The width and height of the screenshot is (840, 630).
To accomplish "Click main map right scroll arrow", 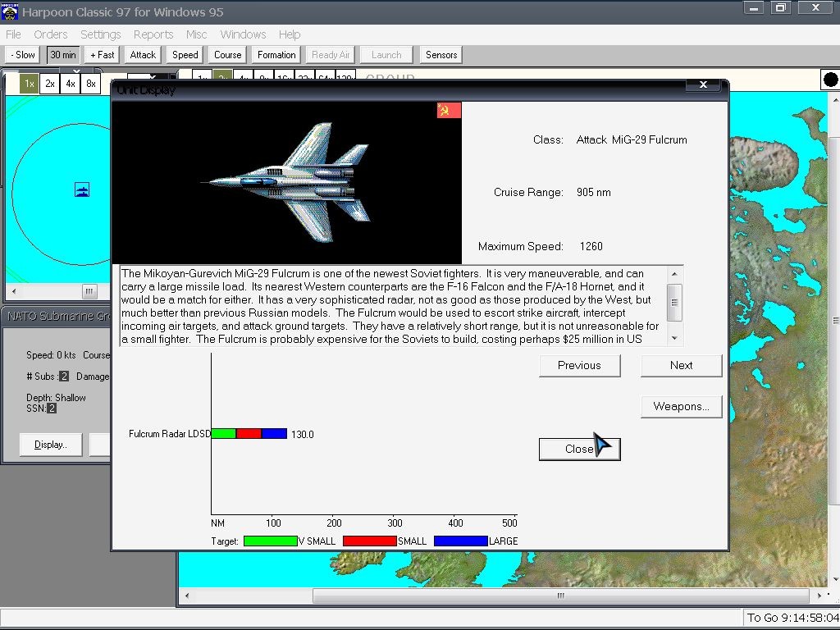I will pos(819,596).
